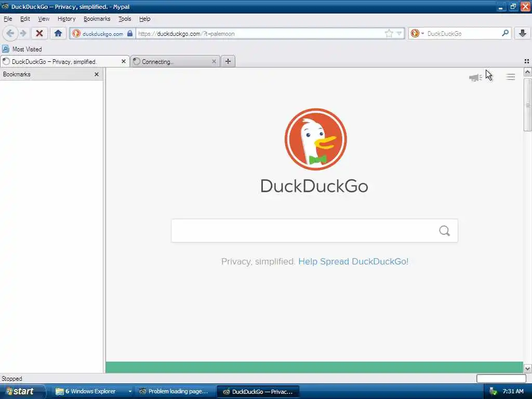Click the page scrollbar down arrow

coord(527,368)
